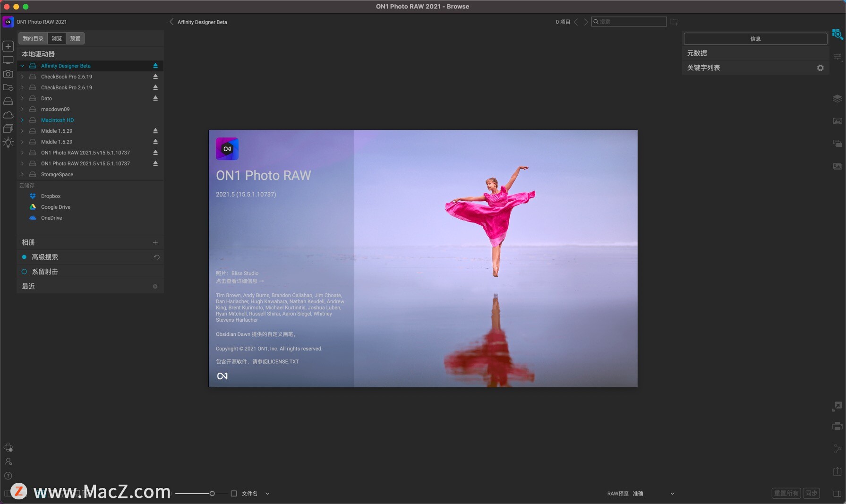Expand the StorageSpace chevron
Screen dimensions: 846x504
(22, 174)
